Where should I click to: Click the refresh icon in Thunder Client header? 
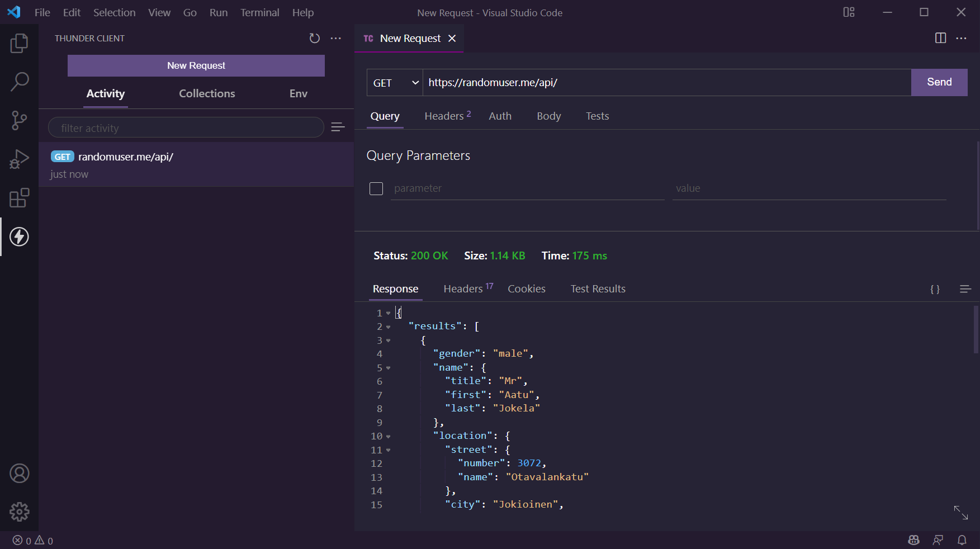pos(314,38)
